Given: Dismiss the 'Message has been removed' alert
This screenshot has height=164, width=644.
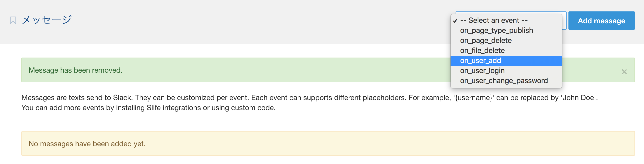Looking at the screenshot, I should point(624,72).
